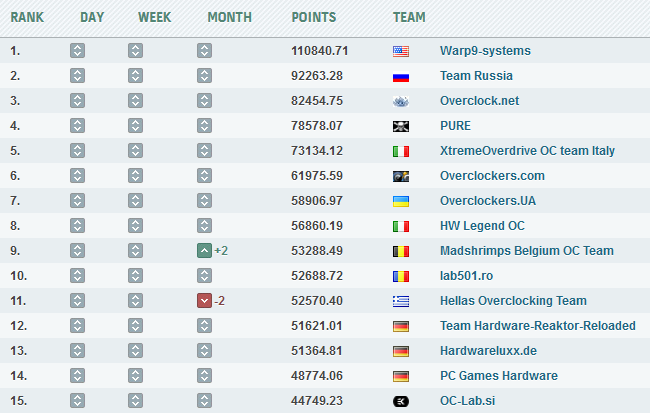
Task: Open the Overclock.net team link
Action: pos(480,101)
